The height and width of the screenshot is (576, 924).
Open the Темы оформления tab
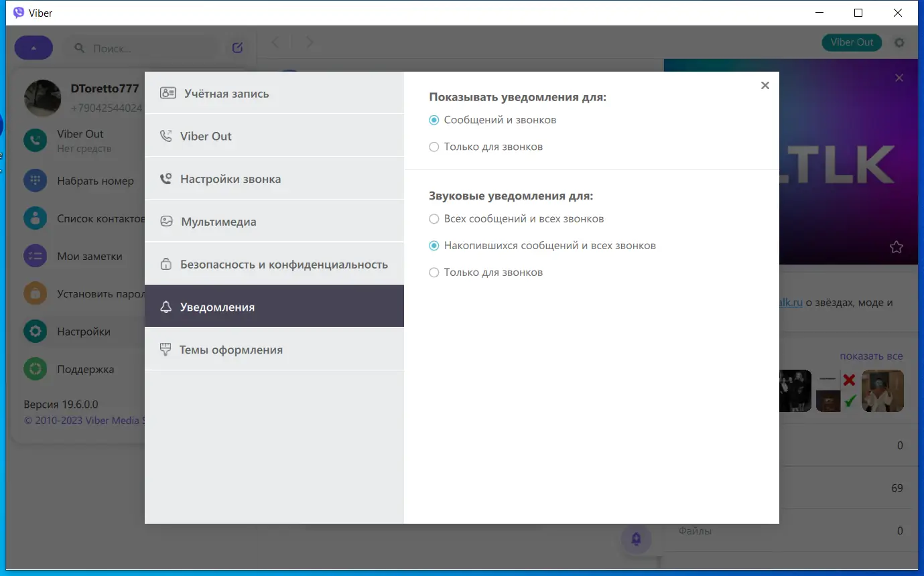(x=274, y=350)
